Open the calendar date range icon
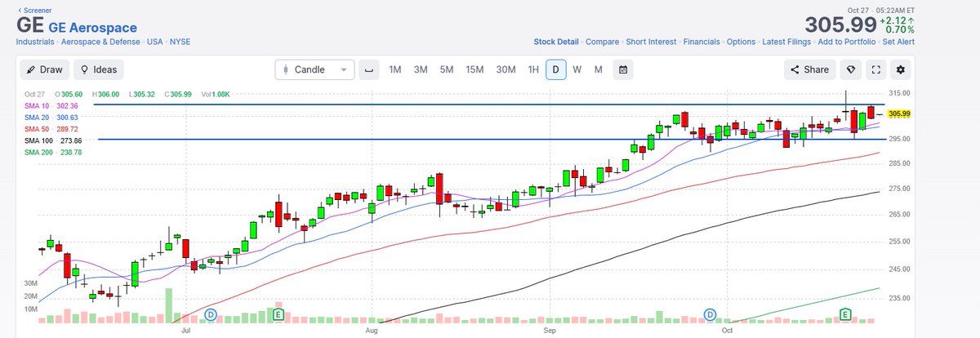The width and height of the screenshot is (980, 338). [623, 69]
